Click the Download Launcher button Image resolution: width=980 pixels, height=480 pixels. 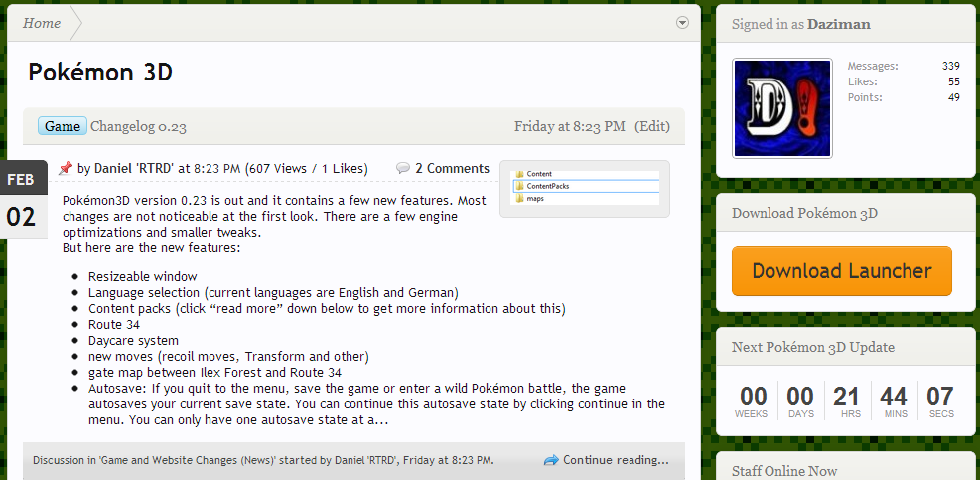click(842, 271)
